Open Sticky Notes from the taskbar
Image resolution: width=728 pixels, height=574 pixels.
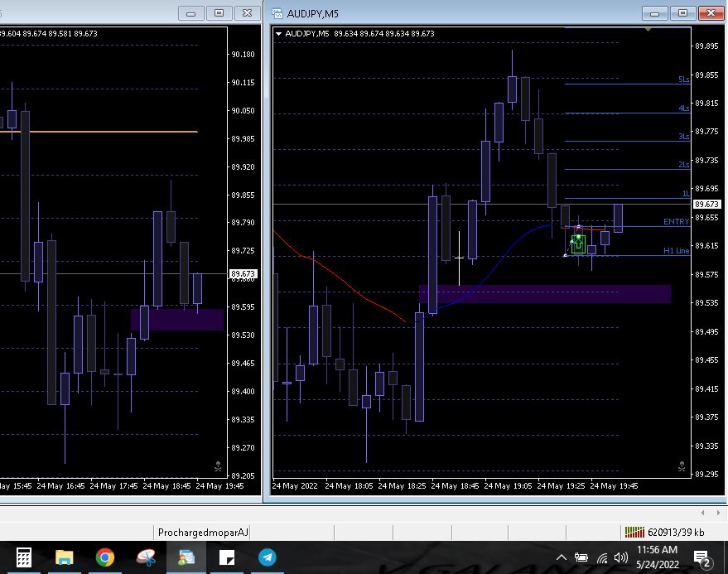click(x=227, y=557)
